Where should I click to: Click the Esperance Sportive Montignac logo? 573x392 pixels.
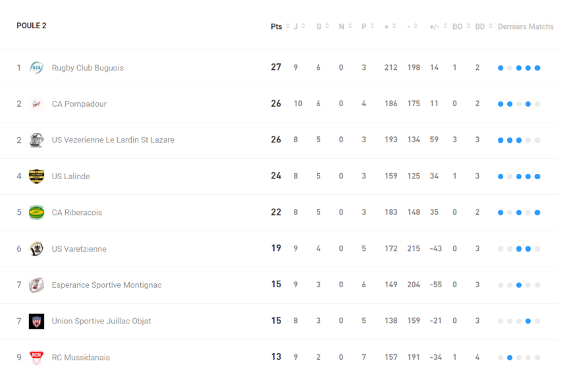coord(36,285)
